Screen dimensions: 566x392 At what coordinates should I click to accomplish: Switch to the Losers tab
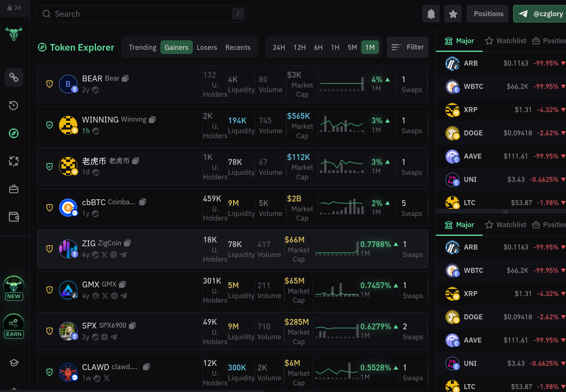207,47
